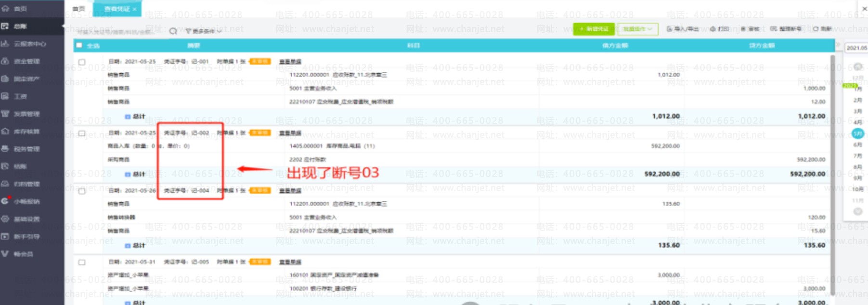Check the voucher 记-005 checkbox
This screenshot has width=868, height=305.
(x=82, y=263)
